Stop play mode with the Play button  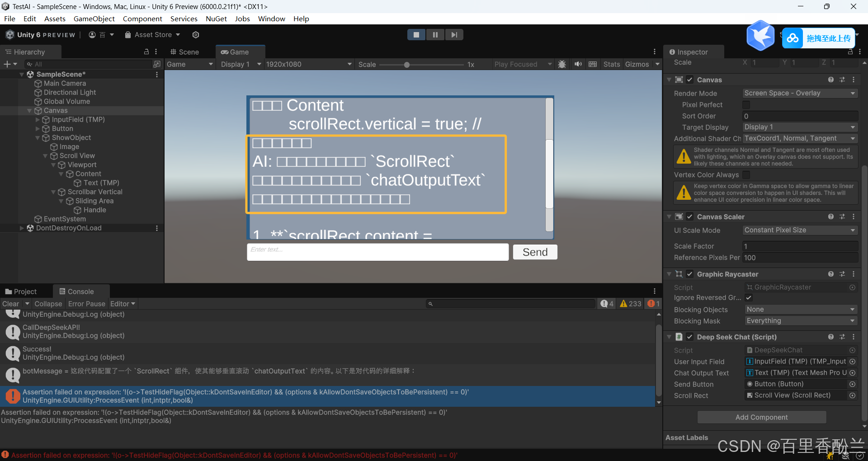416,35
